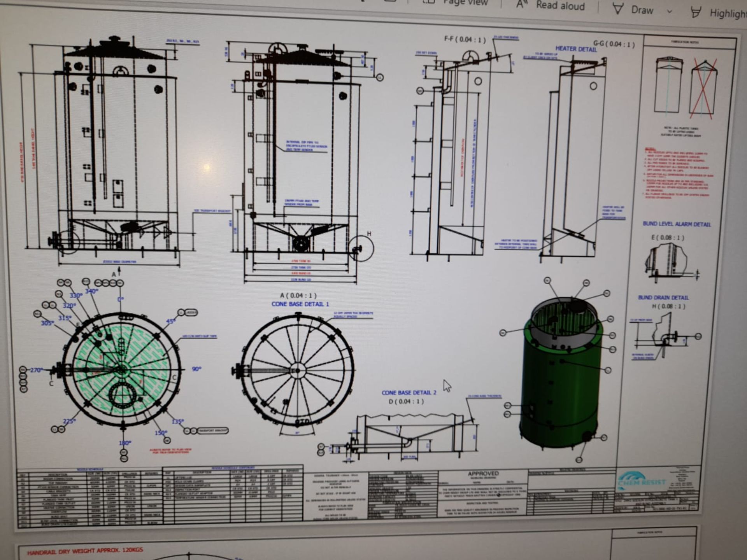This screenshot has width=747, height=560.
Task: Click the 305° angle label on plan view
Action: coord(47,323)
